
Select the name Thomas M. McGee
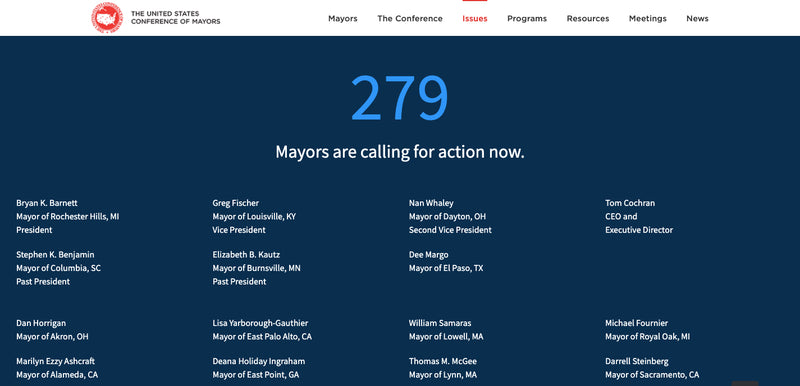443,361
